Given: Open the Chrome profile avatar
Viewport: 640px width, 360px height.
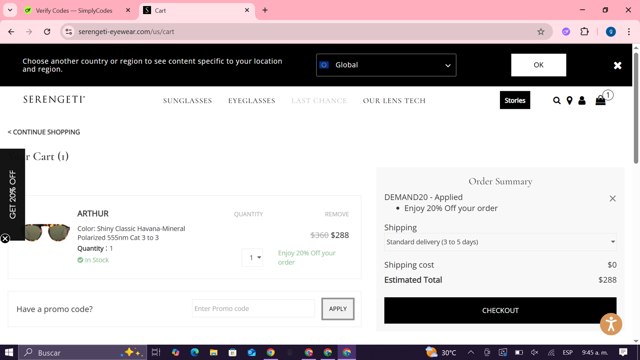Looking at the screenshot, I should 611,31.
